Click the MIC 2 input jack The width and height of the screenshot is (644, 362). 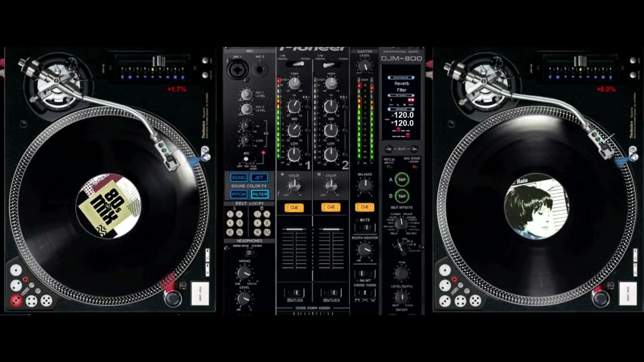click(x=260, y=70)
